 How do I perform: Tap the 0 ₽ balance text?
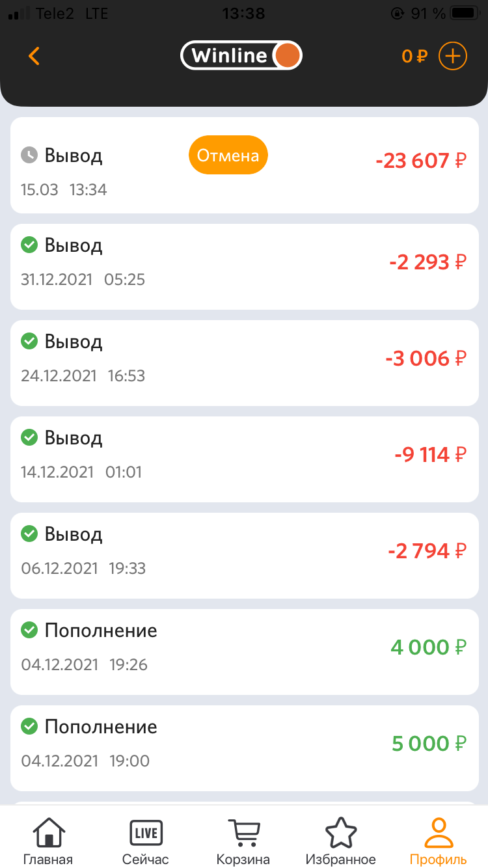(414, 57)
